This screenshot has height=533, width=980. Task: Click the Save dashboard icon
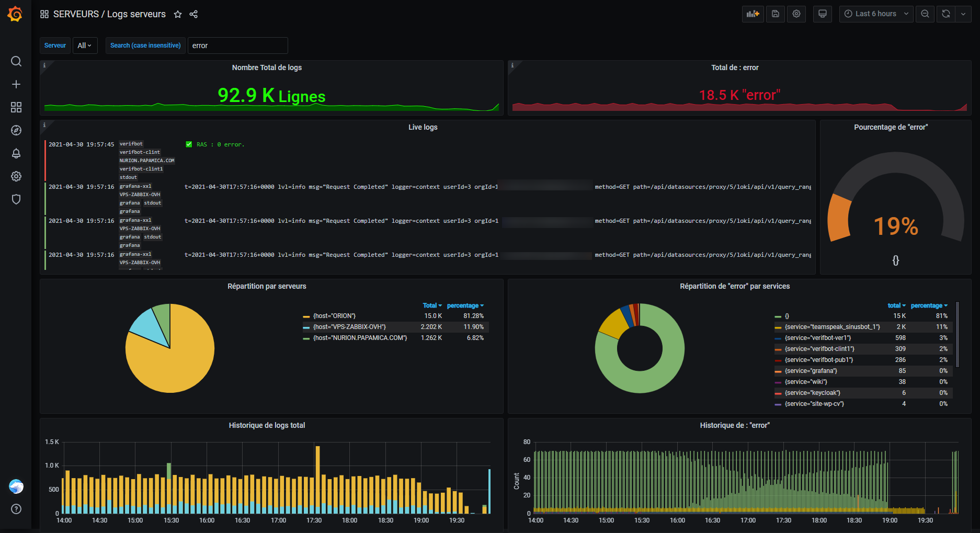coord(776,14)
